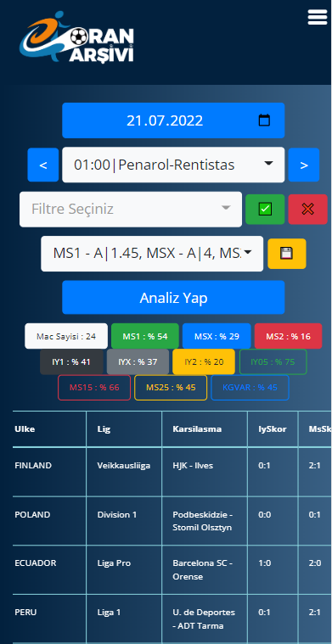This screenshot has width=332, height=644.
Task: Toggle the MS15 : % 66 badge
Action: coord(94,387)
